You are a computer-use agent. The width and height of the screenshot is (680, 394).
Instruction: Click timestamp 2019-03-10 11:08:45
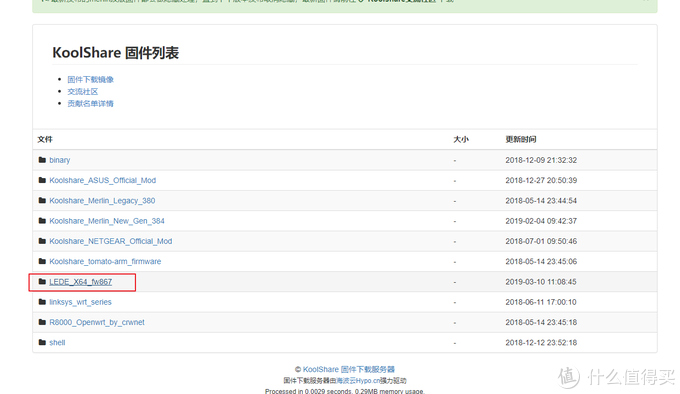click(x=541, y=282)
